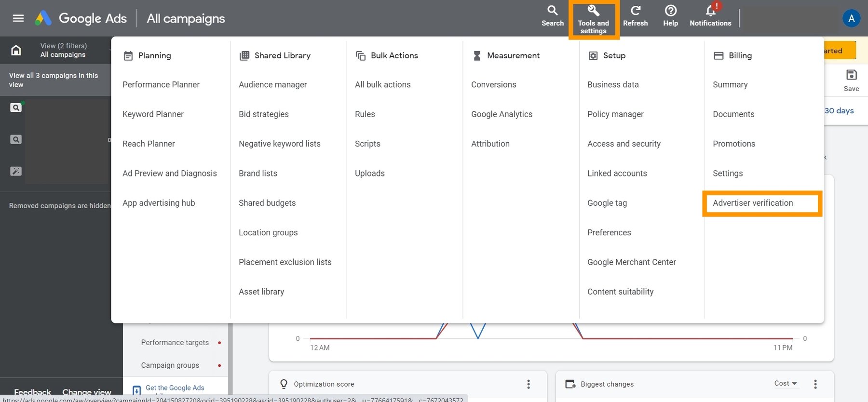Open Keyword Planner
Viewport: 868px width, 402px height.
point(153,114)
